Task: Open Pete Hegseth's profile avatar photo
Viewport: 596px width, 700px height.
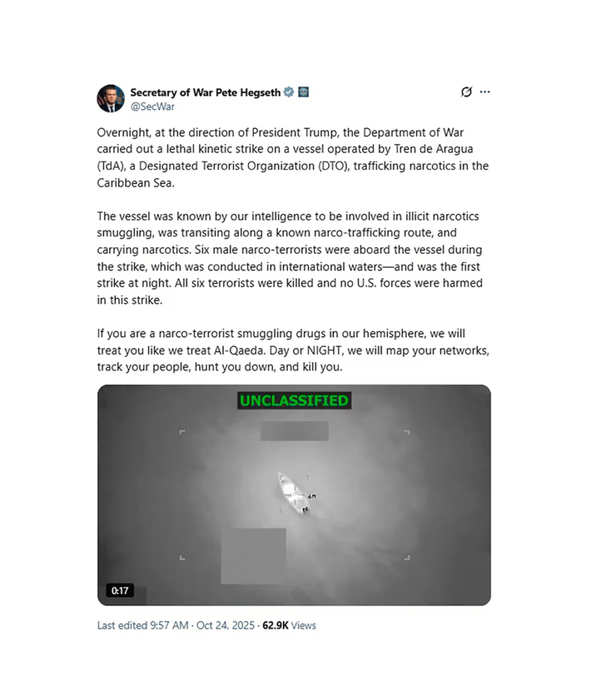Action: click(x=111, y=98)
